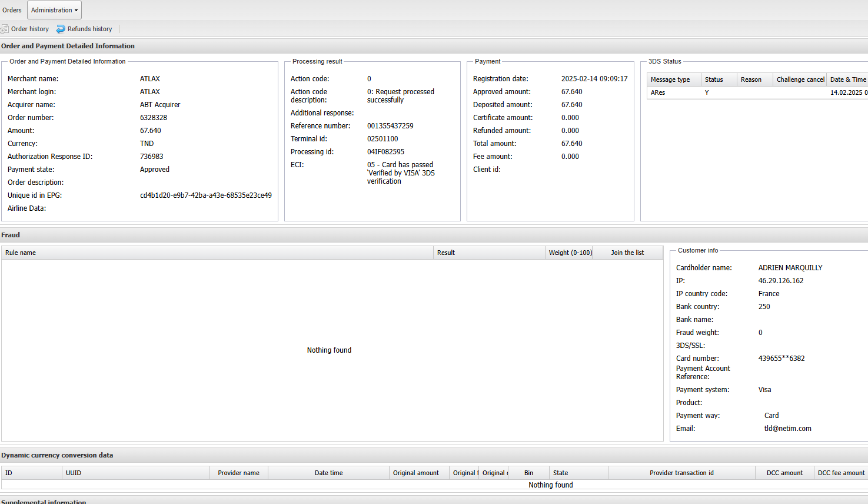Image resolution: width=868 pixels, height=504 pixels.
Task: Click the Join the list column header
Action: [627, 253]
